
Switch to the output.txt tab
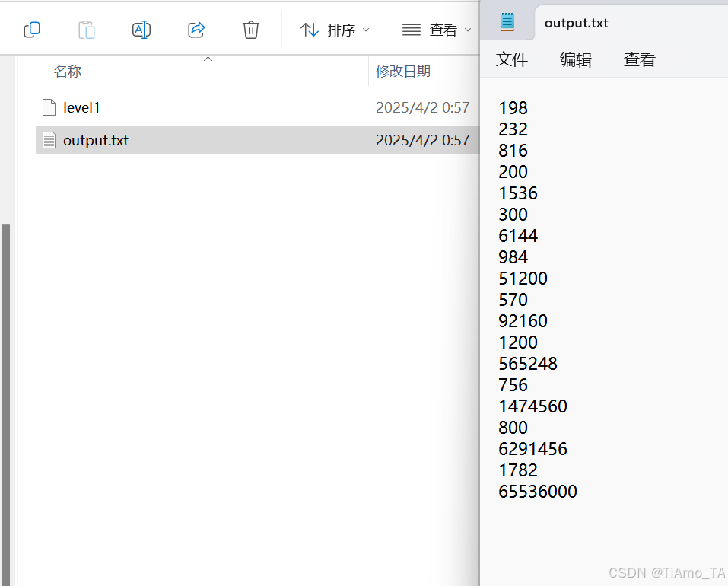pos(576,22)
